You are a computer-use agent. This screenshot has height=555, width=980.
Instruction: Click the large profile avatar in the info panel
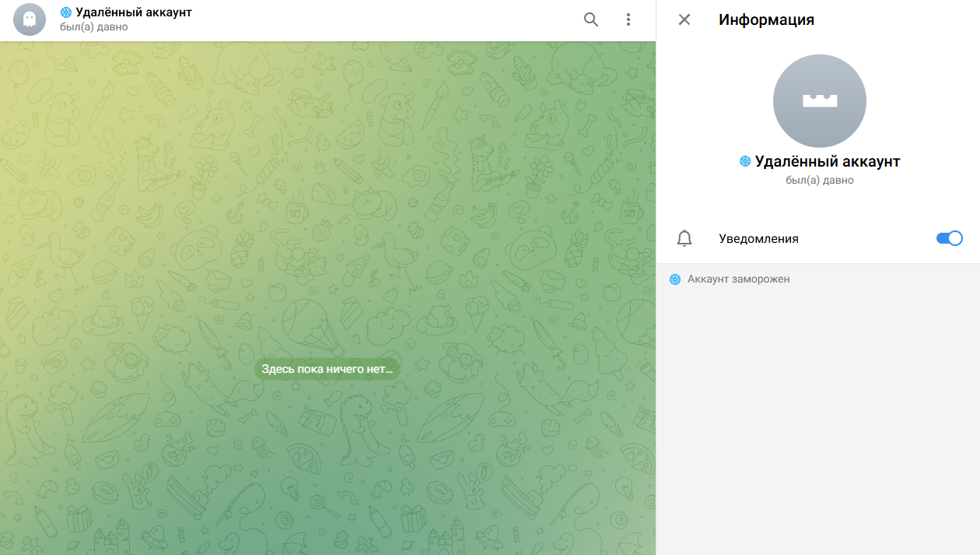click(819, 101)
